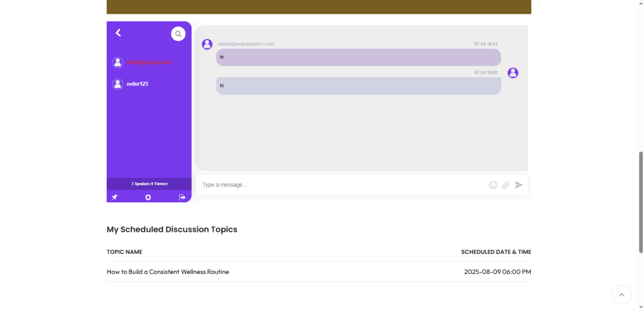
Task: Click the 2 Speakers 0 Viewers bar
Action: coord(149,183)
